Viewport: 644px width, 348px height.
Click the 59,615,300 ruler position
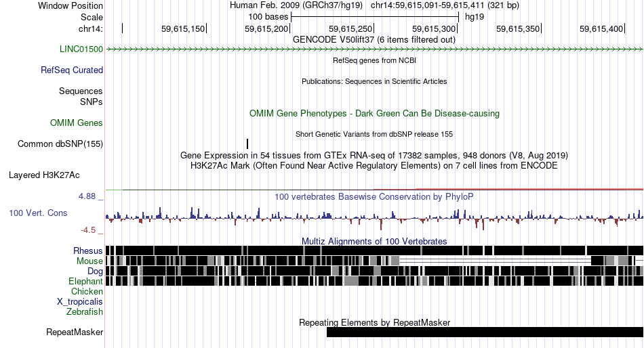pos(434,28)
